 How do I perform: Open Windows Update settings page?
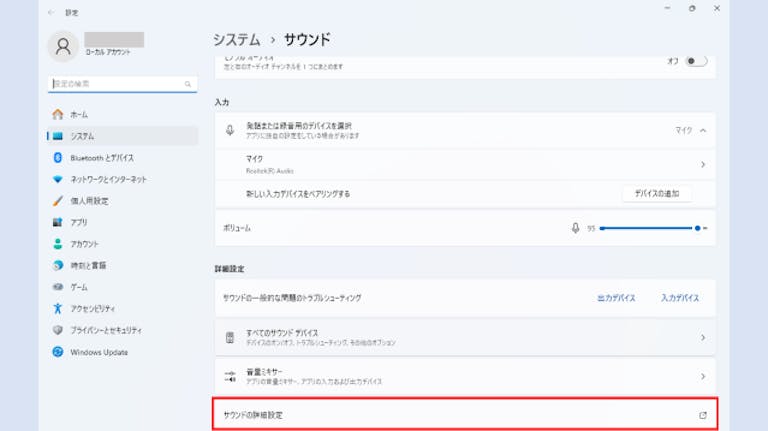pyautogui.click(x=122, y=352)
